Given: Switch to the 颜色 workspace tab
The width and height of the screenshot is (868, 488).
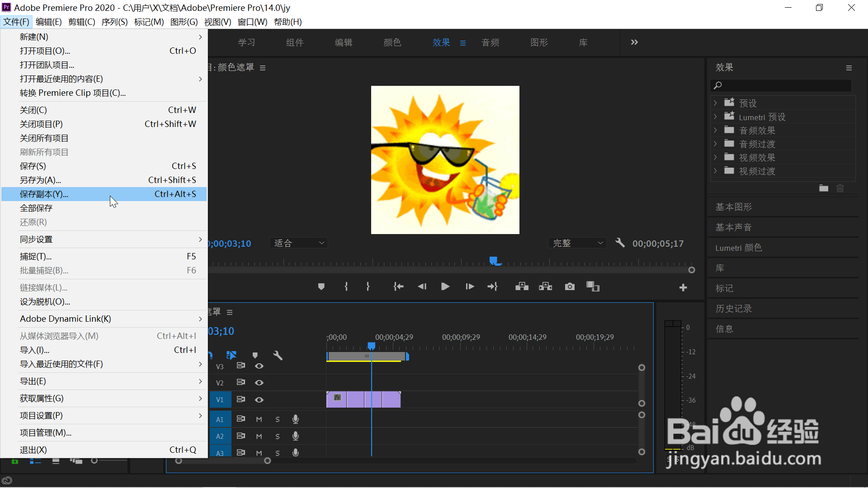Looking at the screenshot, I should click(392, 42).
